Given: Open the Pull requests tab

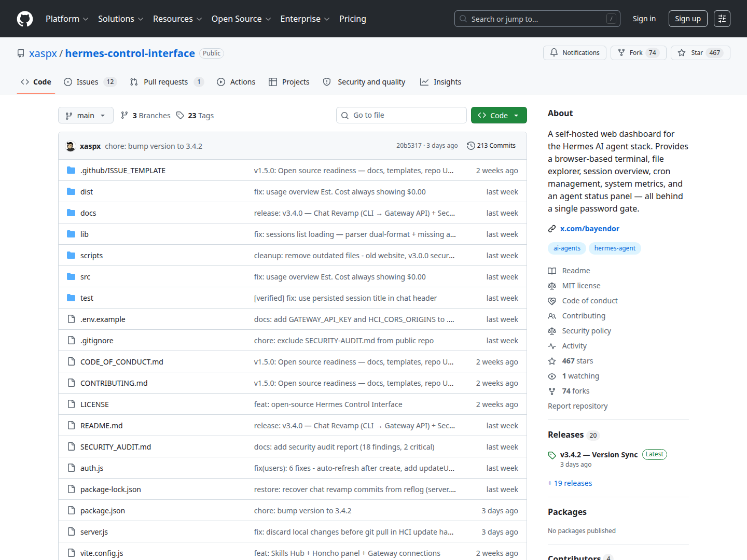Looking at the screenshot, I should pos(167,82).
